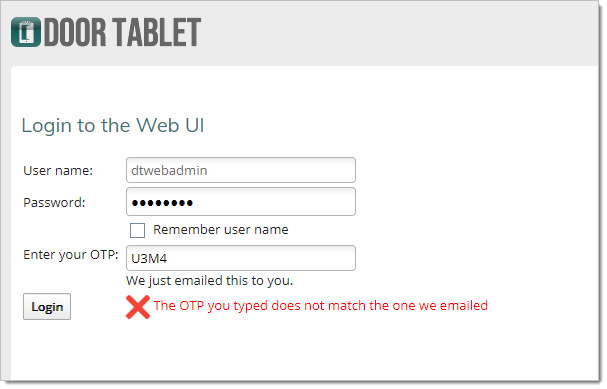Click the gray header bar beside logo
This screenshot has width=607, height=389.
point(399,32)
